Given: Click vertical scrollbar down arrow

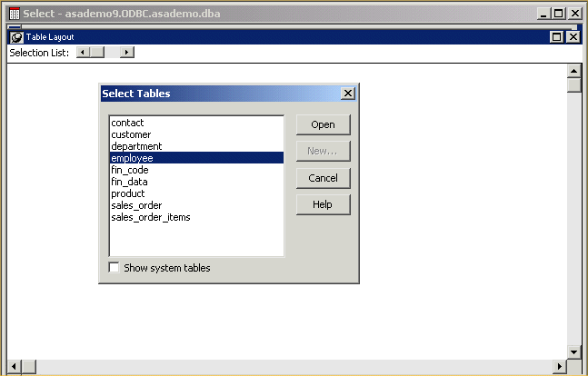Looking at the screenshot, I should click(x=574, y=352).
